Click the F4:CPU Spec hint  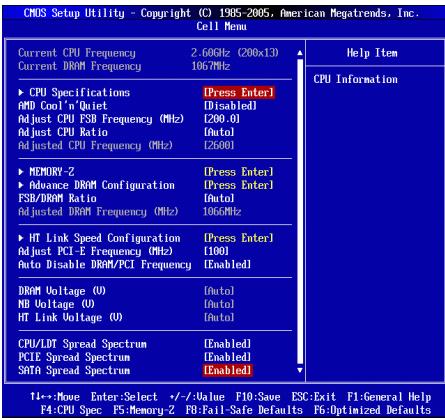[71, 410]
